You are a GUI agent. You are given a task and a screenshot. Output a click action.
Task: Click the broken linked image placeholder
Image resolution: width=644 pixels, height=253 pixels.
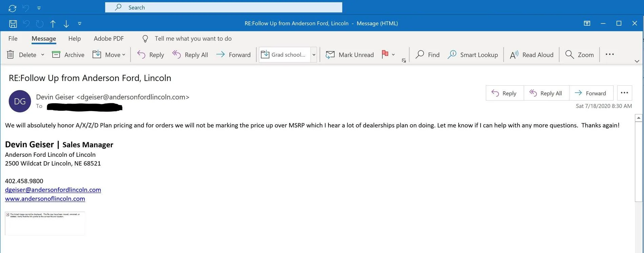pos(45,223)
